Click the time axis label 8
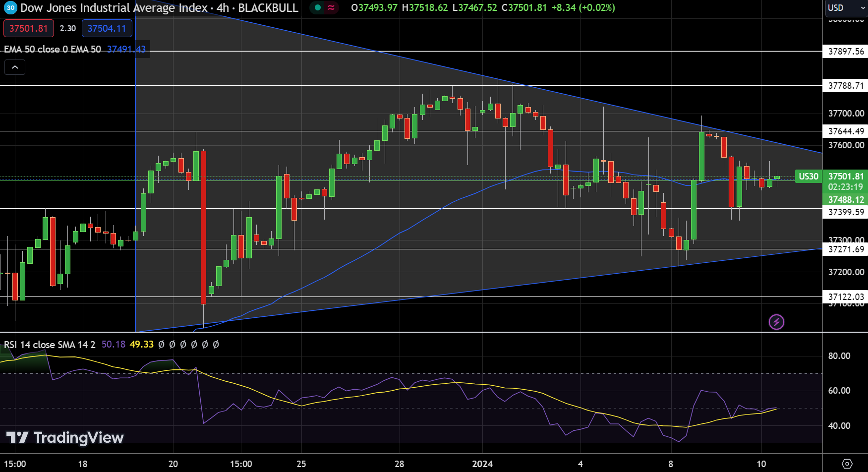The height and width of the screenshot is (472, 868). 671,464
